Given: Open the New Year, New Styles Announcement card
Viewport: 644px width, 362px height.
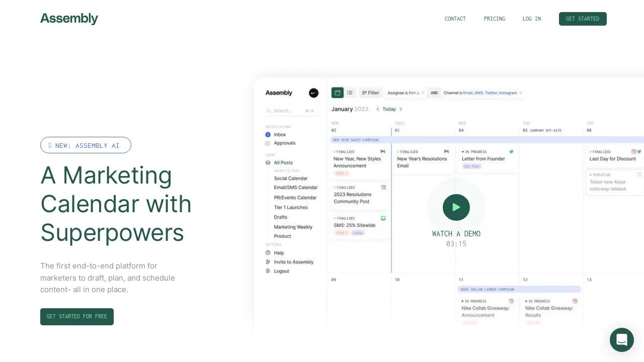Looking at the screenshot, I should pos(359,162).
